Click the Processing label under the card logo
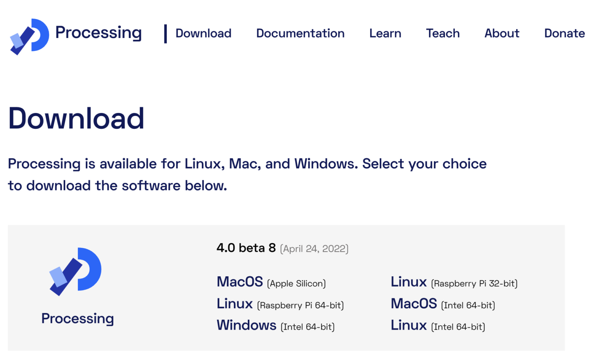Screen dimensions: 607x364 [77, 319]
